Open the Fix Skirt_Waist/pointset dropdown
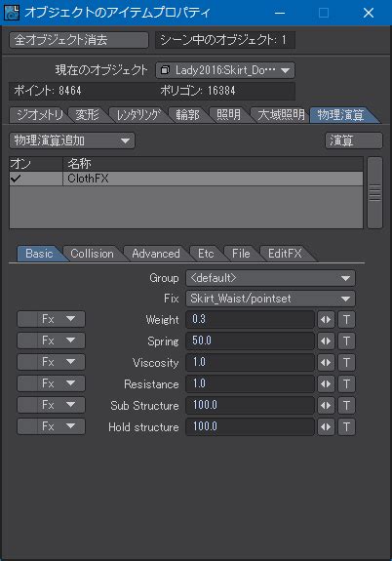 pos(270,299)
